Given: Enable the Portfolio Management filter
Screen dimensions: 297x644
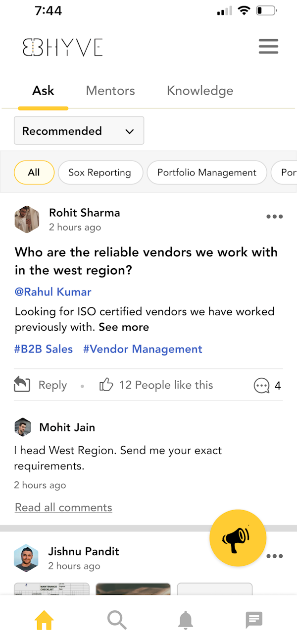Looking at the screenshot, I should (x=207, y=173).
